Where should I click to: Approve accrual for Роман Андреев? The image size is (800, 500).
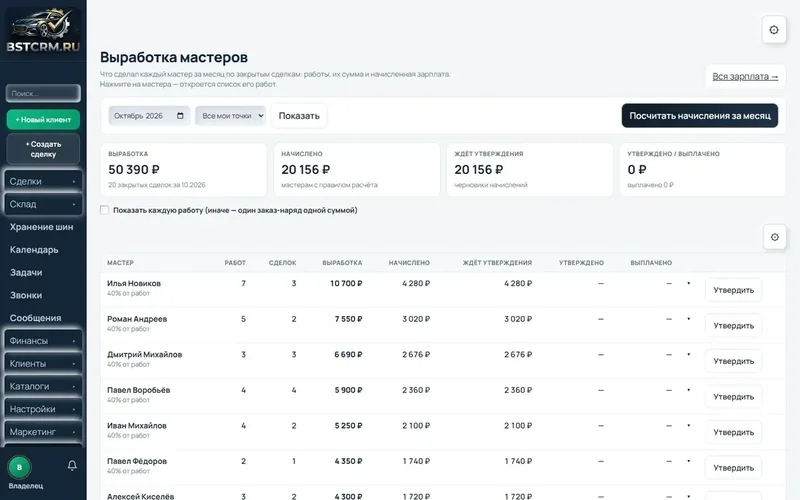(x=733, y=326)
